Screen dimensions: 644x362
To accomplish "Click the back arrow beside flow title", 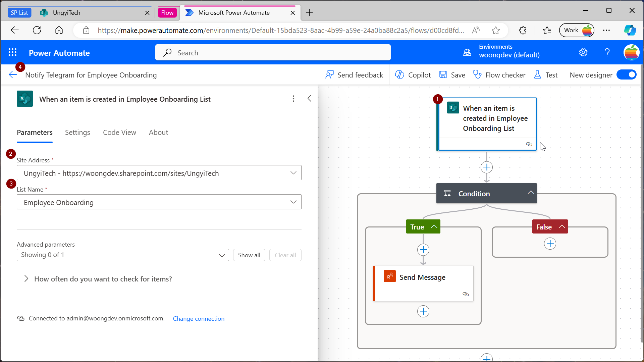I will [13, 74].
